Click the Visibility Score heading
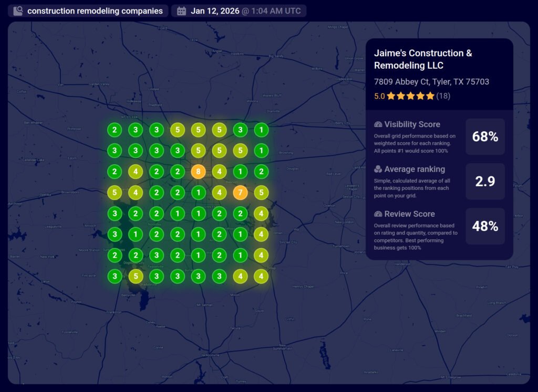Viewport: 538px width, 392px height. click(x=412, y=124)
